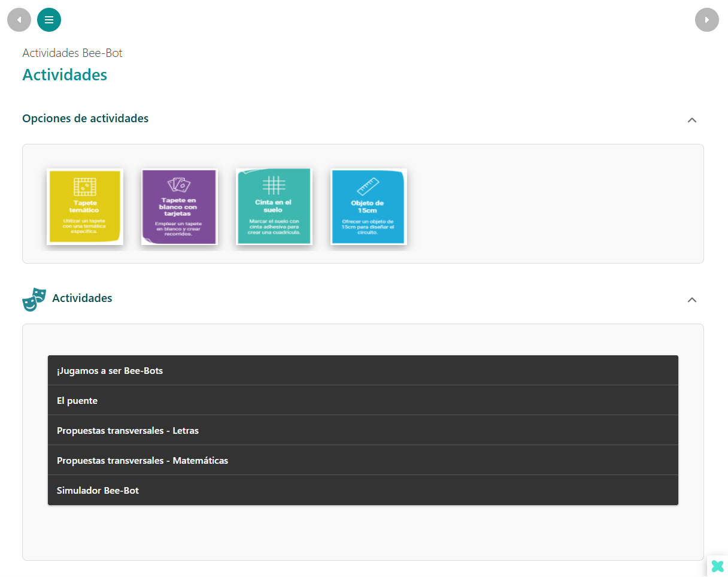Image resolution: width=728 pixels, height=577 pixels.
Task: Expand the ¡Jugamos a ser Bee-Bots item
Action: tap(363, 370)
